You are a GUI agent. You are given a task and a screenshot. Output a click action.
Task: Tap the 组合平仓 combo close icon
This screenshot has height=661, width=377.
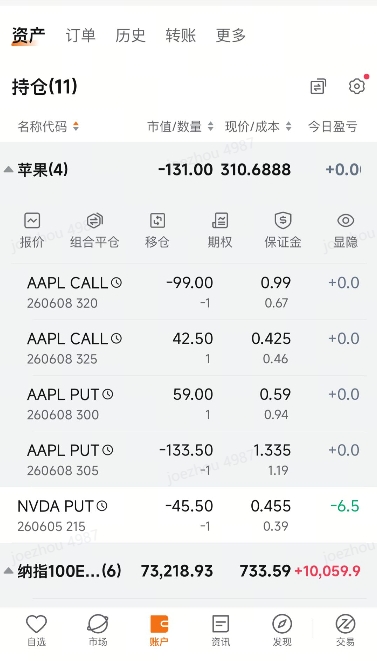click(x=94, y=220)
